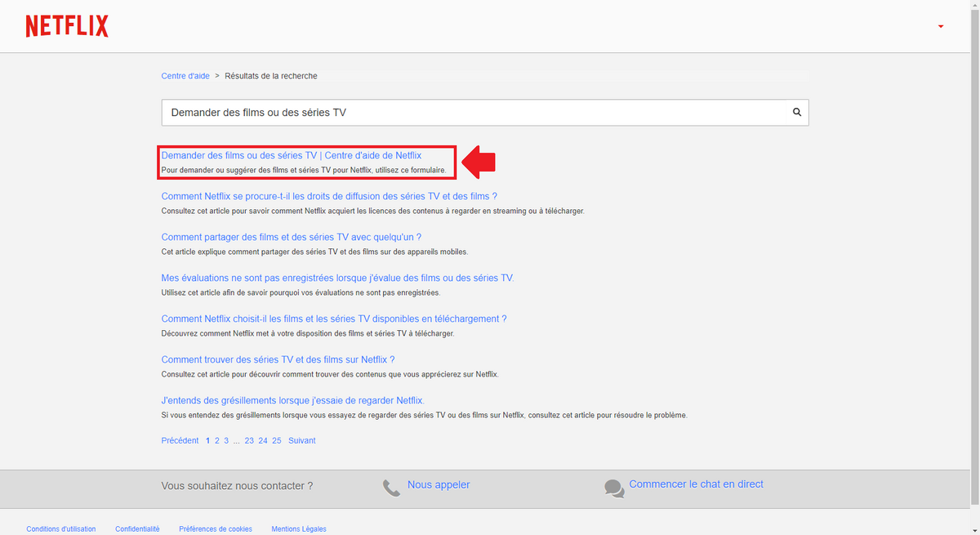Screen dimensions: 980x535
Task: Go to results page 3
Action: [x=226, y=440]
